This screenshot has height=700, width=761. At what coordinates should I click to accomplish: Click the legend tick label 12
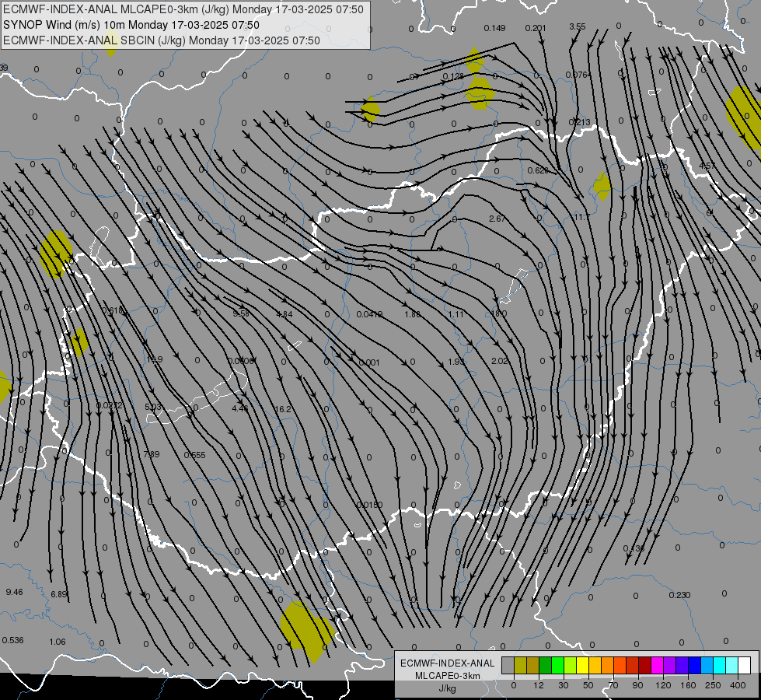click(538, 685)
